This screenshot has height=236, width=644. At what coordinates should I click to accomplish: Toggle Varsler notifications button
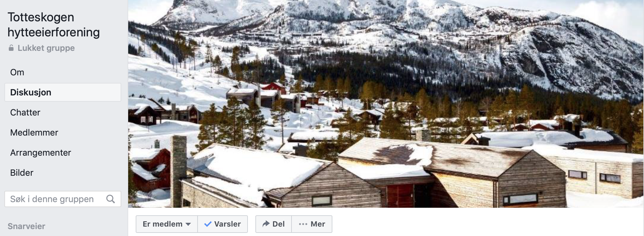click(x=222, y=224)
